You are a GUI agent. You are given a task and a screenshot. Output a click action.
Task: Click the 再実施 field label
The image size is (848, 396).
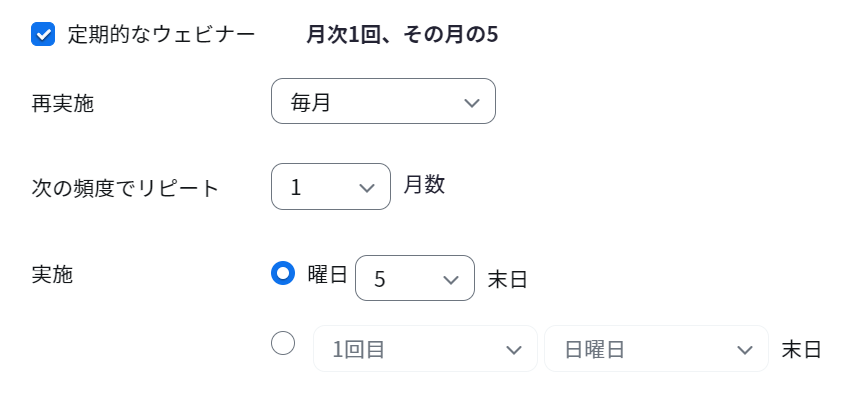click(x=62, y=103)
